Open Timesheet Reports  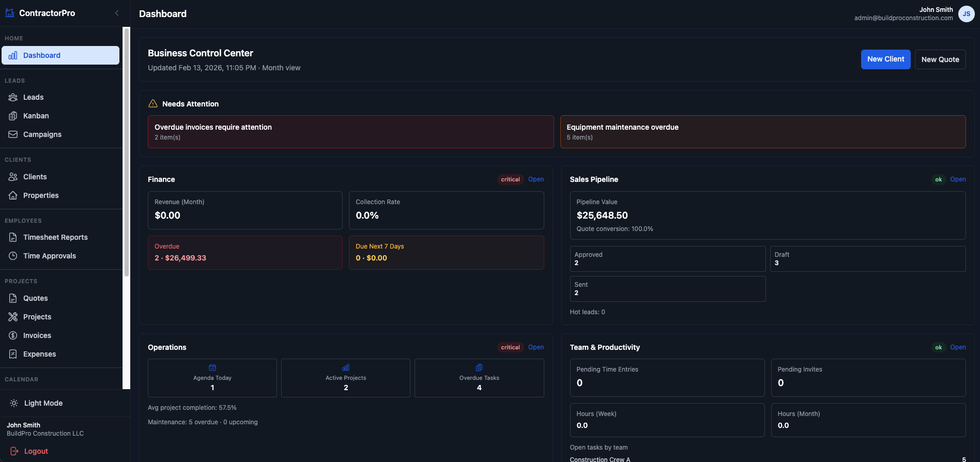pos(60,237)
